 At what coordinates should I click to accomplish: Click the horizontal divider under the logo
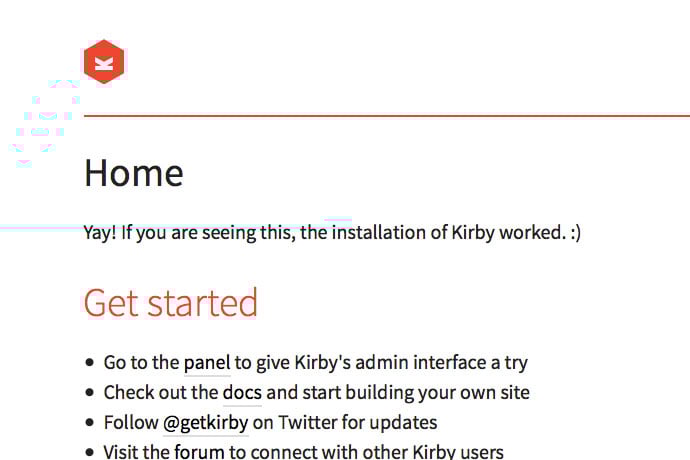[387, 116]
